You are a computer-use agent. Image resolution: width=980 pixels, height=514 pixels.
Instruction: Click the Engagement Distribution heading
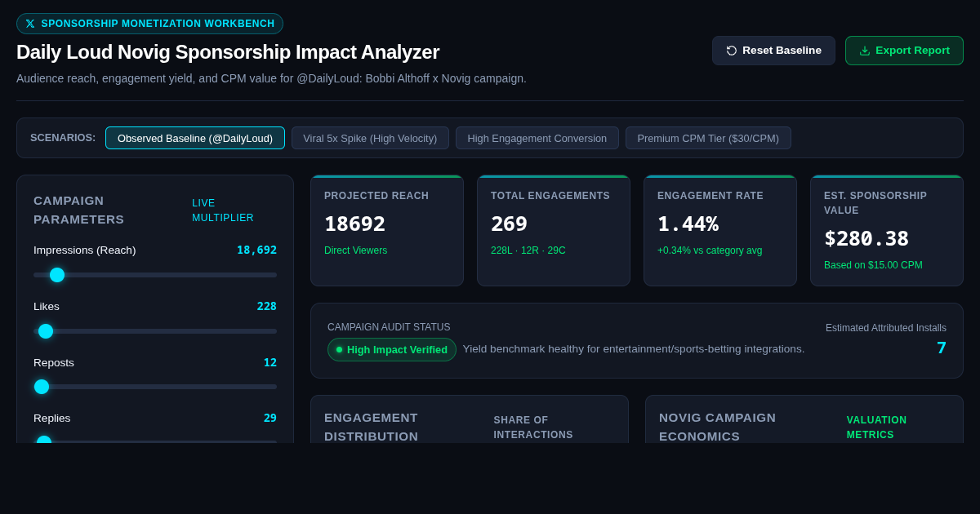point(372,427)
